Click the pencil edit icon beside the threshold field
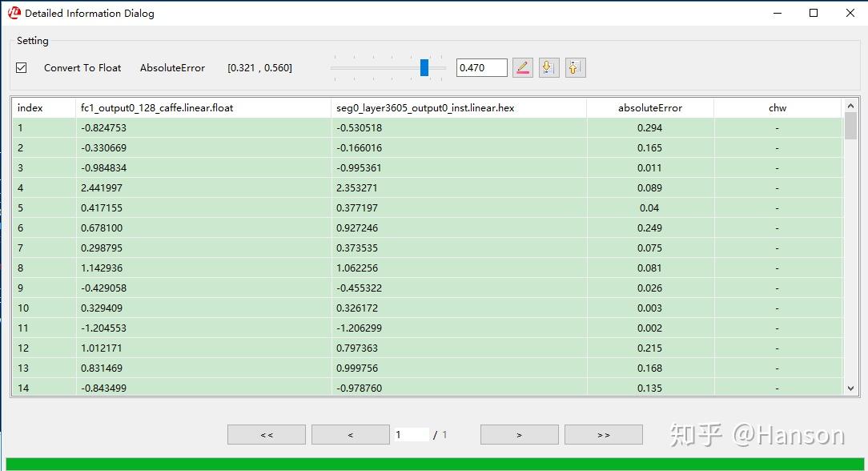The image size is (868, 471). pos(523,67)
